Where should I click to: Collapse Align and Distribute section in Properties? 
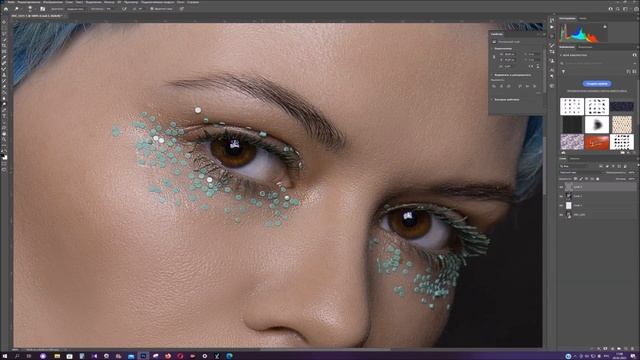click(492, 75)
